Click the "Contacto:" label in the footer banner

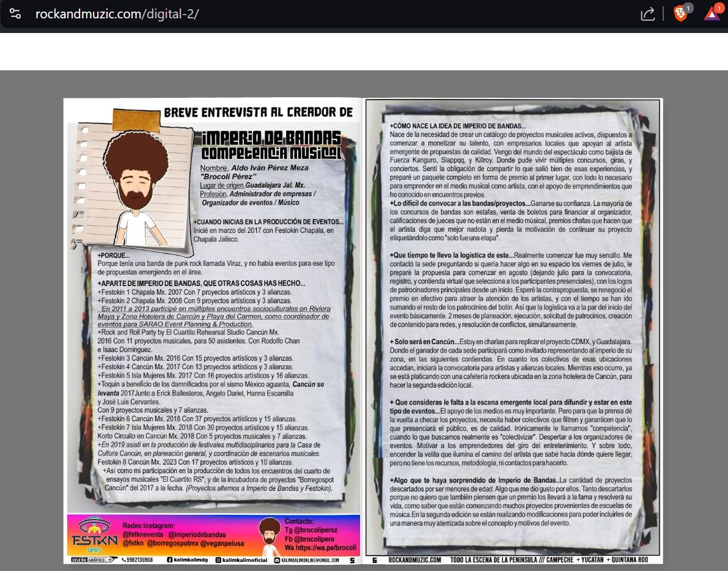(x=299, y=521)
